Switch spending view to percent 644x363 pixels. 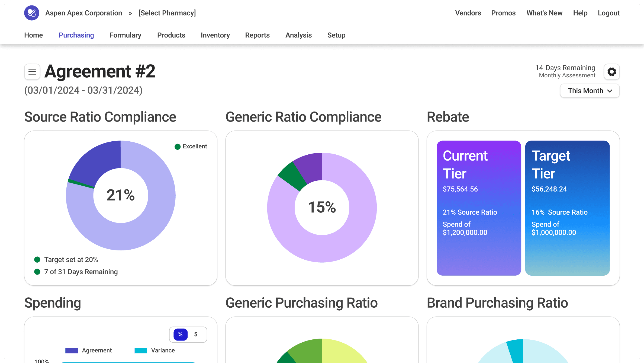point(181,335)
